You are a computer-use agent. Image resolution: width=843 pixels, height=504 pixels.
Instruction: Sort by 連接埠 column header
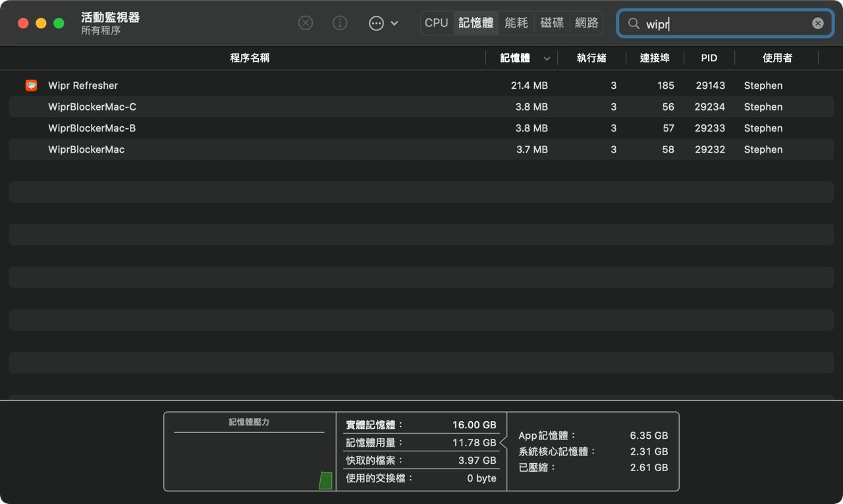[x=655, y=58]
